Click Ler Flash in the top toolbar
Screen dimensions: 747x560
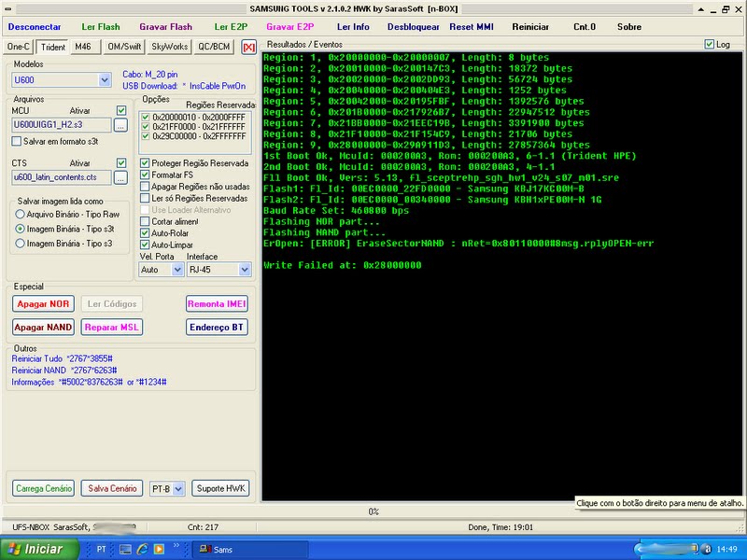click(x=101, y=27)
